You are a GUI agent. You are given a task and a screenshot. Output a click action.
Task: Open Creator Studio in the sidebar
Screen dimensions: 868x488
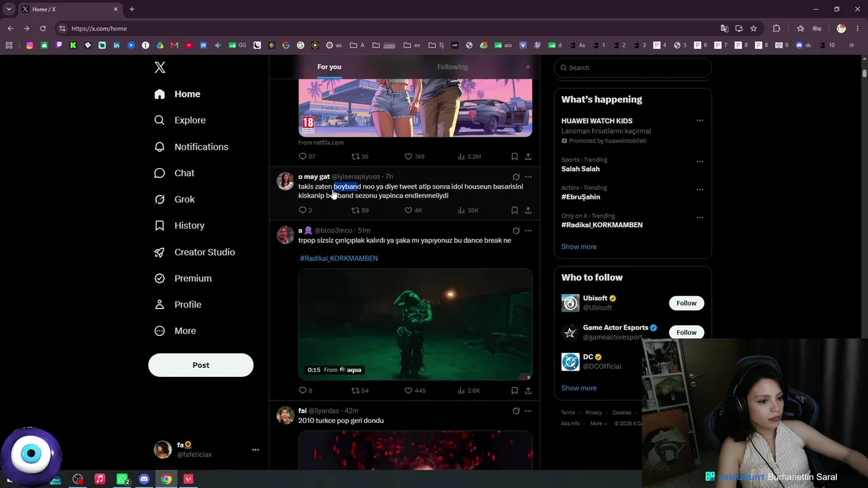195,252
